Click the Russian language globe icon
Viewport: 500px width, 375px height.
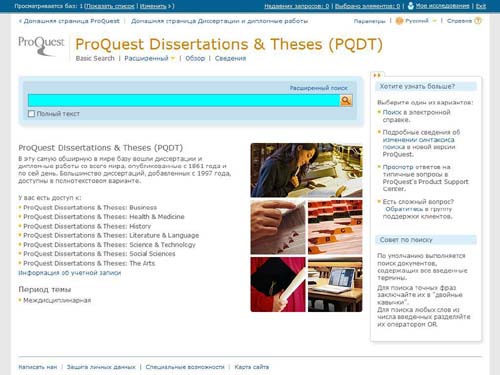(399, 21)
